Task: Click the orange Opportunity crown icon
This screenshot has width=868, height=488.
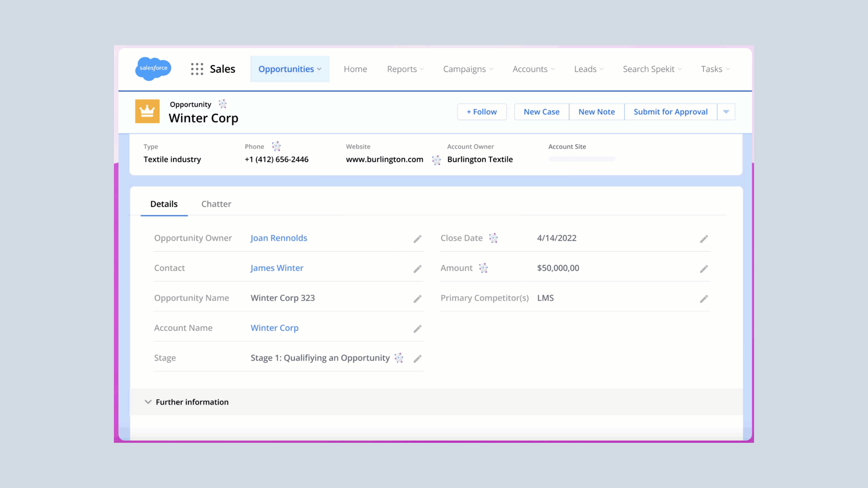Action: click(147, 111)
